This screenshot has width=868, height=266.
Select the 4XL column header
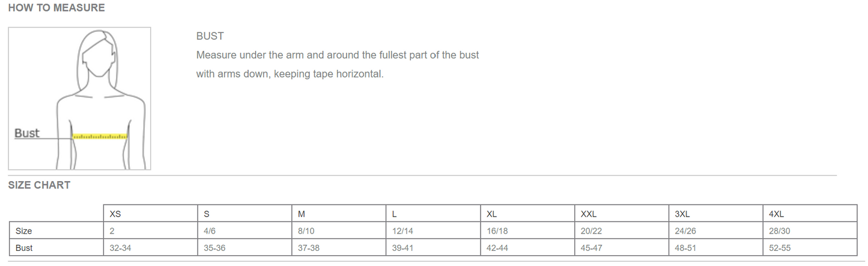pos(776,214)
